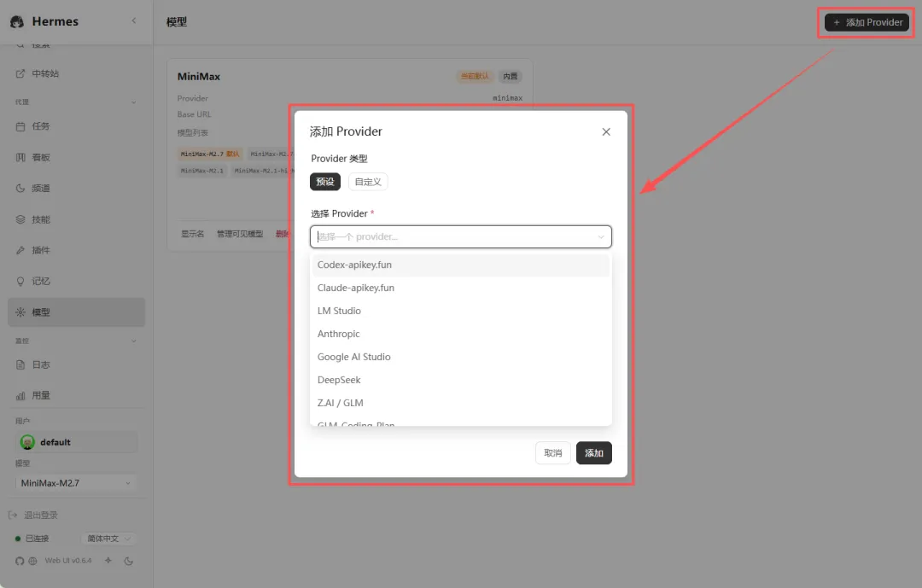
Task: Choose LM Studio from the provider list
Action: click(461, 311)
